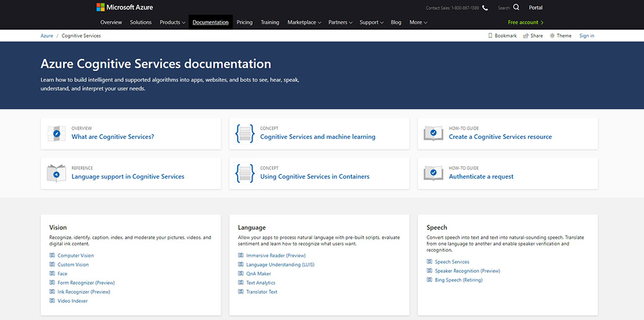The image size is (644, 320).
Task: Click the Overview card book icon
Action: click(56, 133)
